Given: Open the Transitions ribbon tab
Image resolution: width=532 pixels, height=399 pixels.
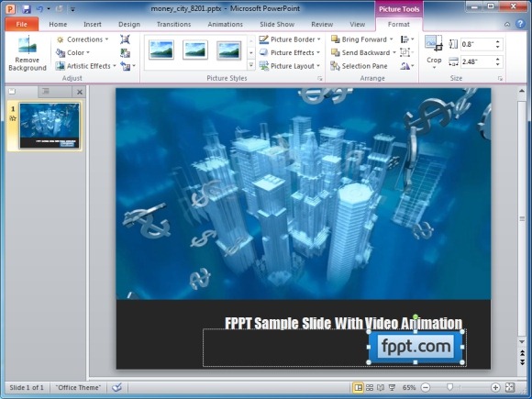Looking at the screenshot, I should [173, 25].
